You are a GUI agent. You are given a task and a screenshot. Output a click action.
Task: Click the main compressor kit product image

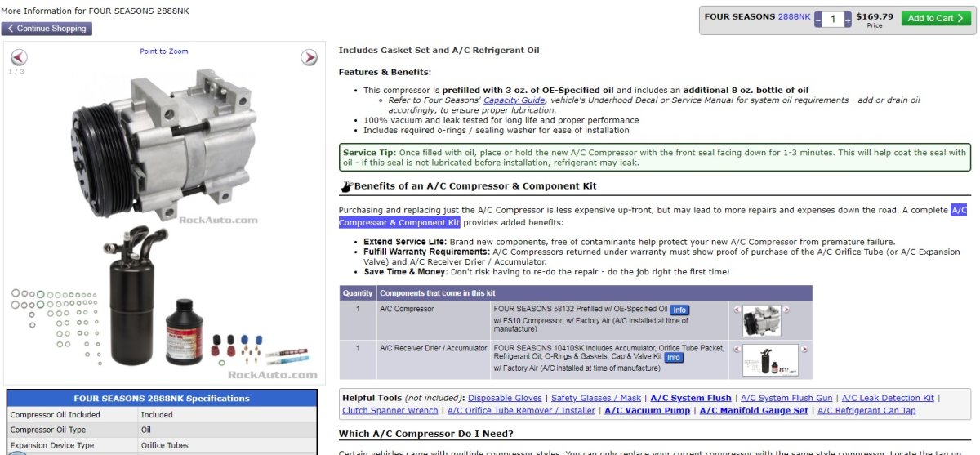click(x=164, y=225)
